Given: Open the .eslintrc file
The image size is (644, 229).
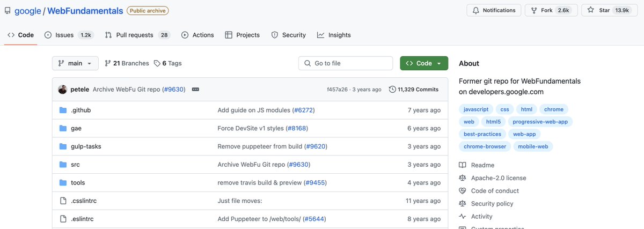Looking at the screenshot, I should [82, 219].
